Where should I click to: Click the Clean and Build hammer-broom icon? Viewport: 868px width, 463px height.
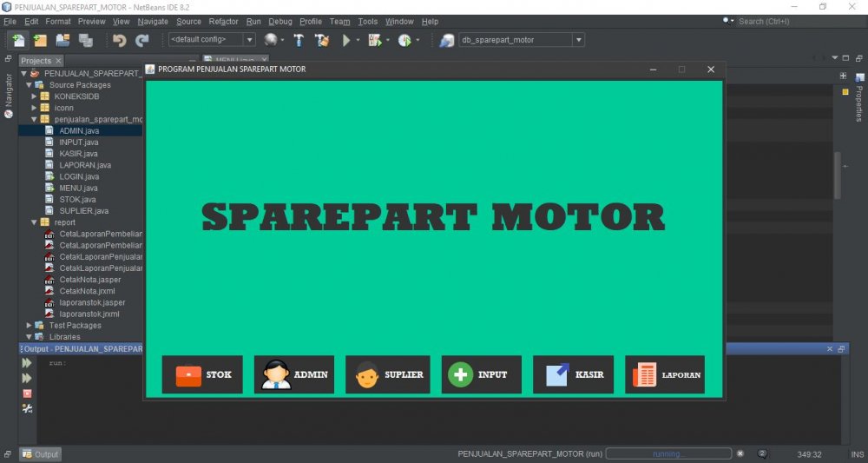[322, 40]
